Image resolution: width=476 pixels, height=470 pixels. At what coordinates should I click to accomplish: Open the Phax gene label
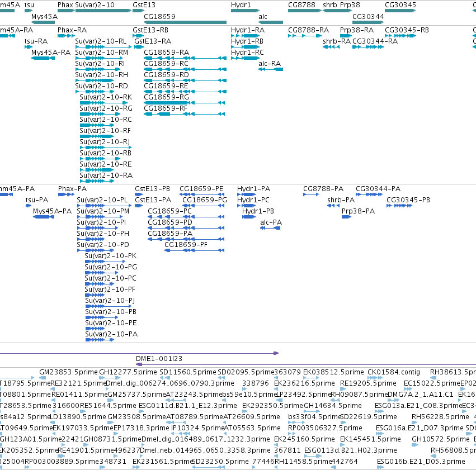[x=65, y=5]
